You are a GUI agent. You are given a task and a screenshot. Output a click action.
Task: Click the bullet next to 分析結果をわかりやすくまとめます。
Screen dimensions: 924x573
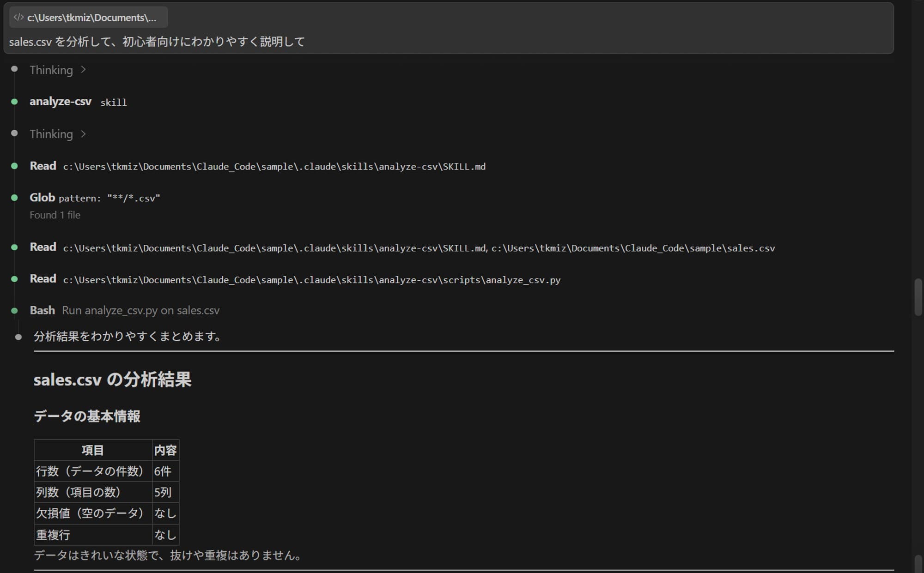tap(18, 337)
